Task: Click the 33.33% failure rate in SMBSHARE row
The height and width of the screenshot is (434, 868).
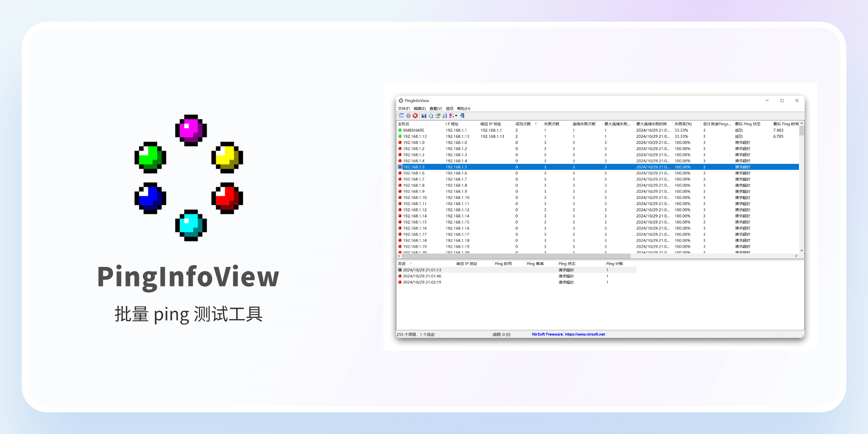Action: [x=681, y=130]
